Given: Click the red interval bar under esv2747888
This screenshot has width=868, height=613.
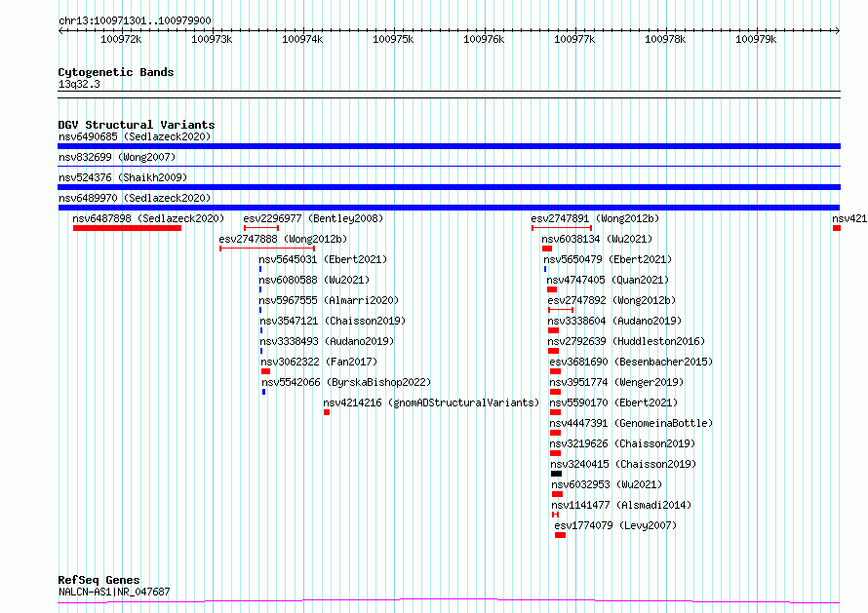Looking at the screenshot, I should pyautogui.click(x=267, y=249).
